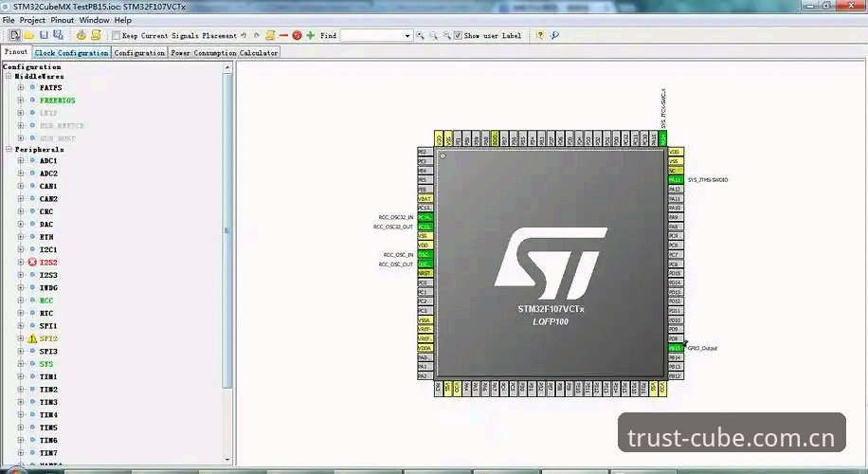Viewport: 868px width, 474px height.
Task: Click the yellow question mark help icon
Action: click(540, 35)
